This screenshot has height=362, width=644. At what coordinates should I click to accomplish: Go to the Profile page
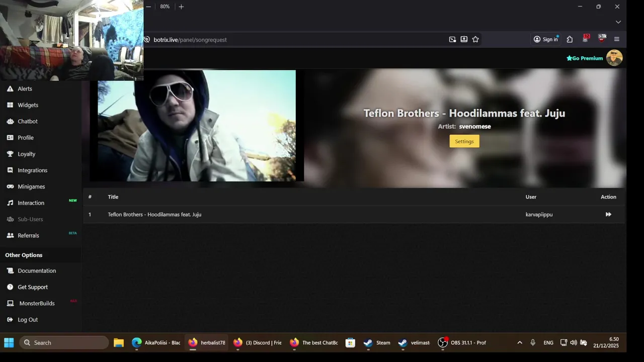point(26,138)
